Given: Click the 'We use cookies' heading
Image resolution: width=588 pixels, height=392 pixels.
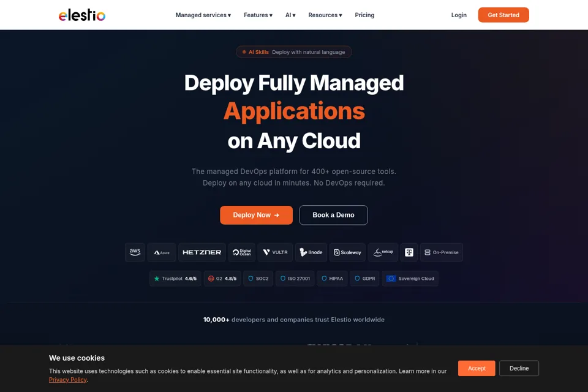Looking at the screenshot, I should (77, 358).
